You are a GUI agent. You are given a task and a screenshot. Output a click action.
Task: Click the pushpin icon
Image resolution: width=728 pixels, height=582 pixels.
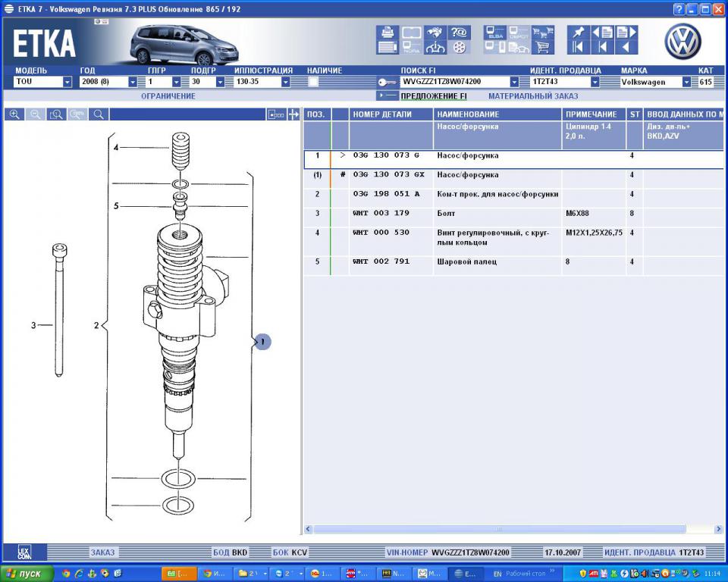coord(578,33)
